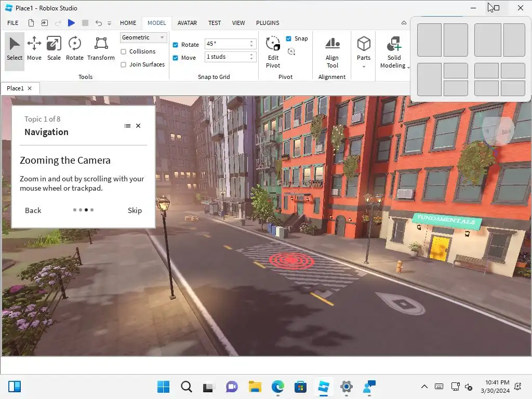Close the Place1 tab
Image resolution: width=532 pixels, height=399 pixels.
30,88
